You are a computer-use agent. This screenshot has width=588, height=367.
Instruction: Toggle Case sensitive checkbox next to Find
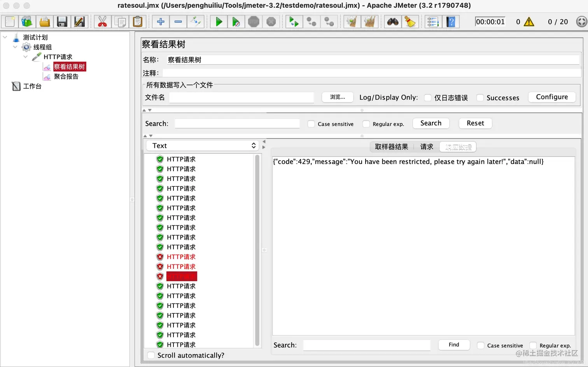click(481, 345)
